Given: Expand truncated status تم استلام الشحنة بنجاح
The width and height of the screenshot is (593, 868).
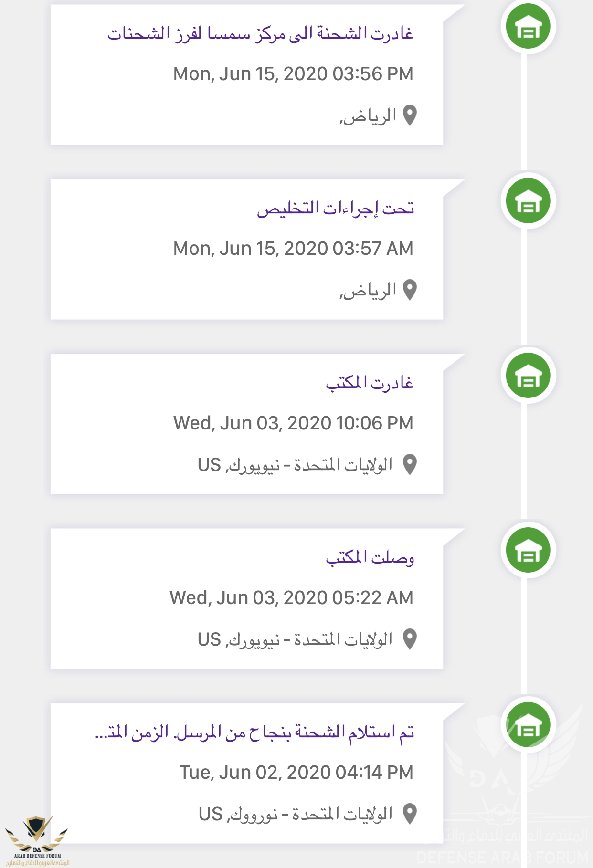Looking at the screenshot, I should (x=254, y=732).
